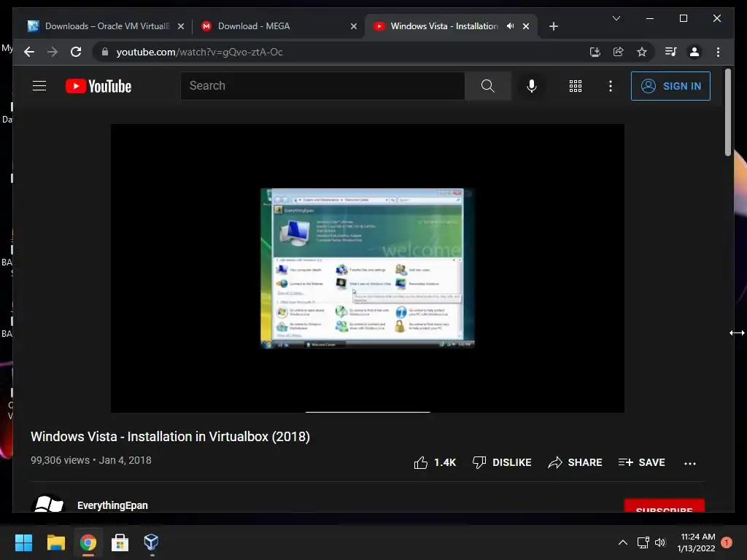747x560 pixels.
Task: Reload the YouTube page
Action: click(x=76, y=52)
